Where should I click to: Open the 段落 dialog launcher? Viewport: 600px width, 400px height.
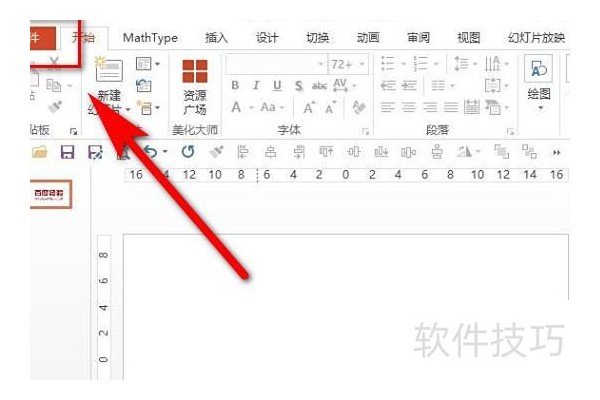(510, 132)
